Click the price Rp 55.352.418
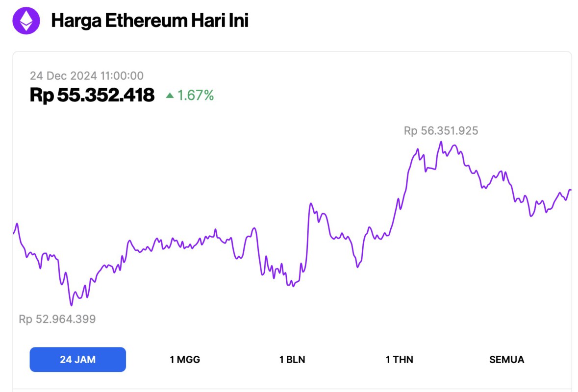This screenshot has width=578, height=392. (91, 96)
